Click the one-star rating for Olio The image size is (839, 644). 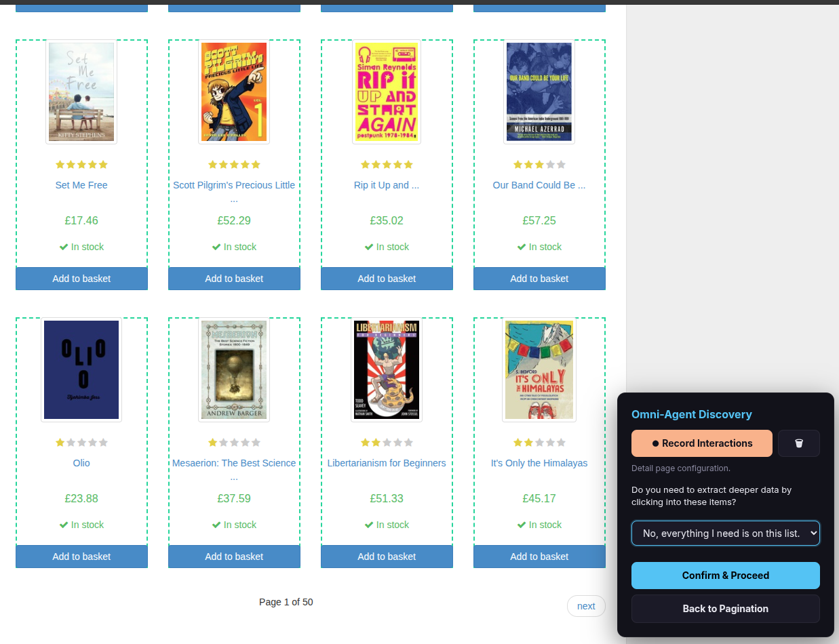pyautogui.click(x=81, y=443)
